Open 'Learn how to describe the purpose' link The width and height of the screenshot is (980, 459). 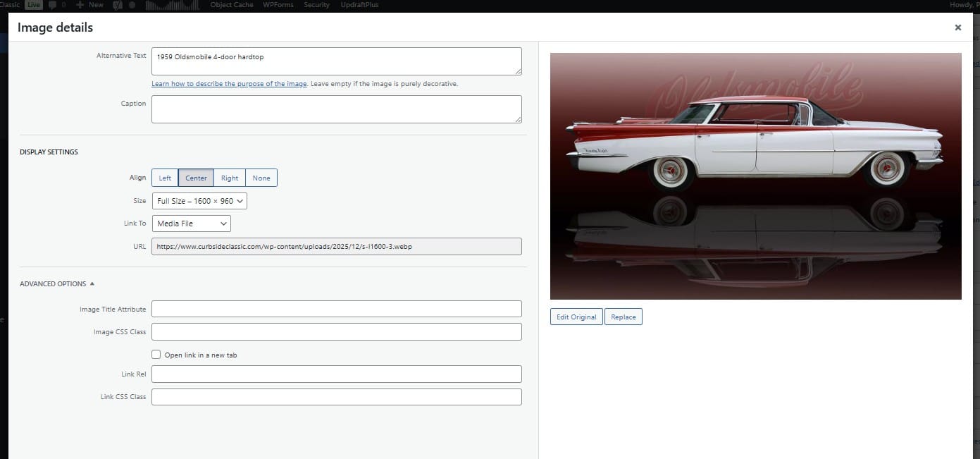tap(229, 84)
